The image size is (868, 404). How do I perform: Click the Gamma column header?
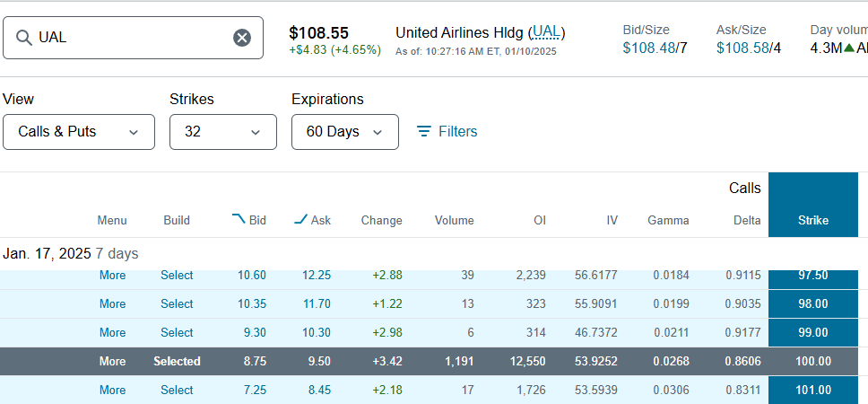(x=668, y=221)
